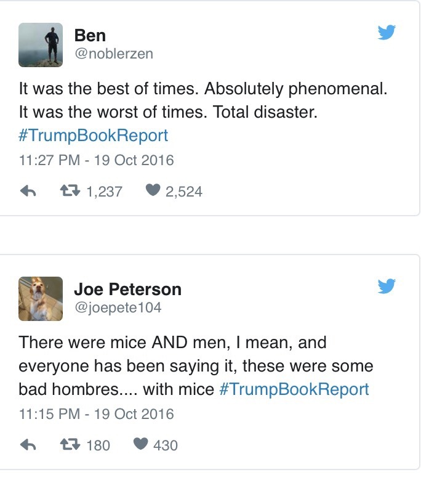Click the @noblerzen handle
This screenshot has width=421, height=504.
click(x=113, y=54)
